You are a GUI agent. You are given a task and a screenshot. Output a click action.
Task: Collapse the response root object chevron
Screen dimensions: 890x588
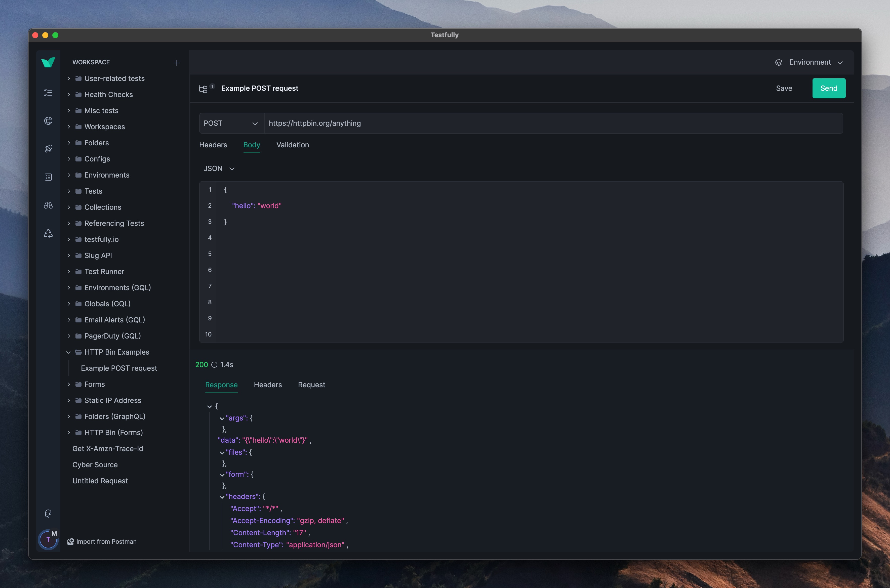209,406
